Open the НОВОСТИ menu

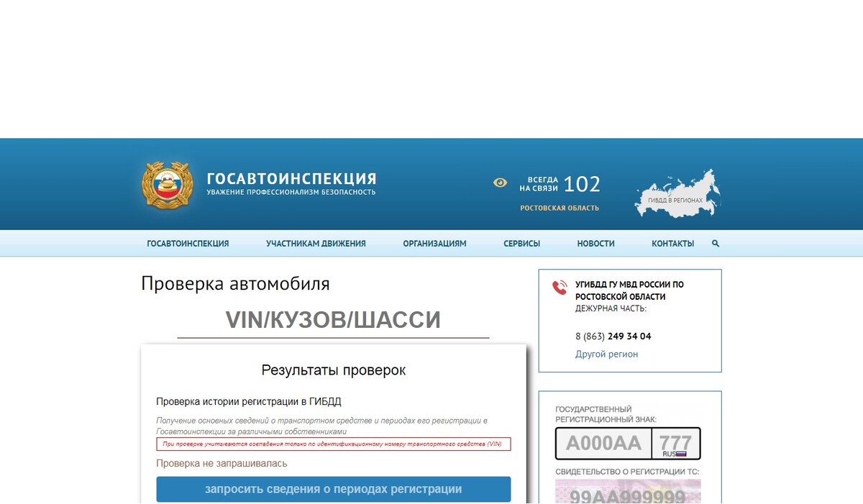pyautogui.click(x=595, y=243)
